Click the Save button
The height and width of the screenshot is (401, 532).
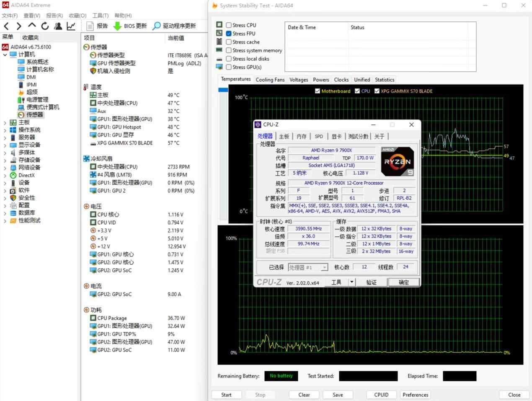[x=338, y=395]
